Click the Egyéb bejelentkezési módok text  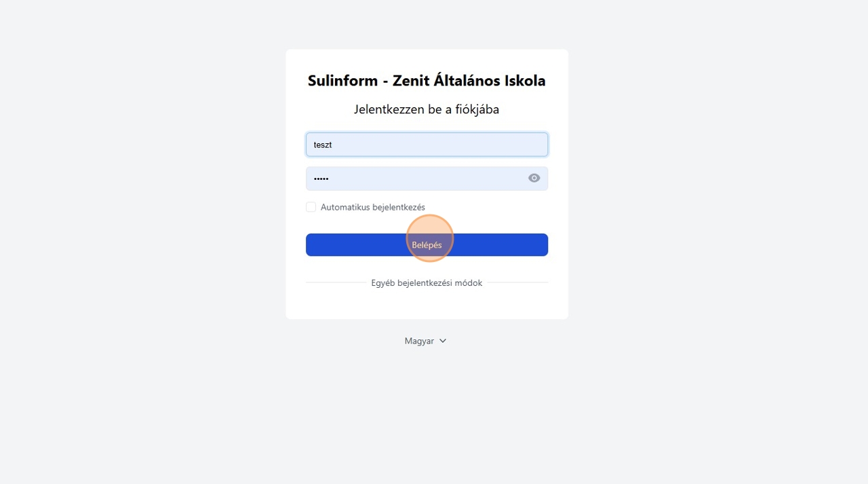click(427, 283)
